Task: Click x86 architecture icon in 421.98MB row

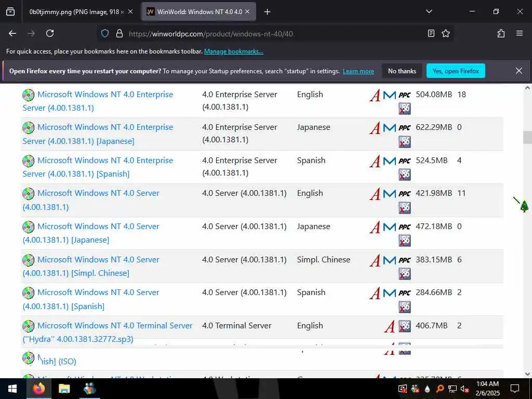Action: tap(404, 208)
